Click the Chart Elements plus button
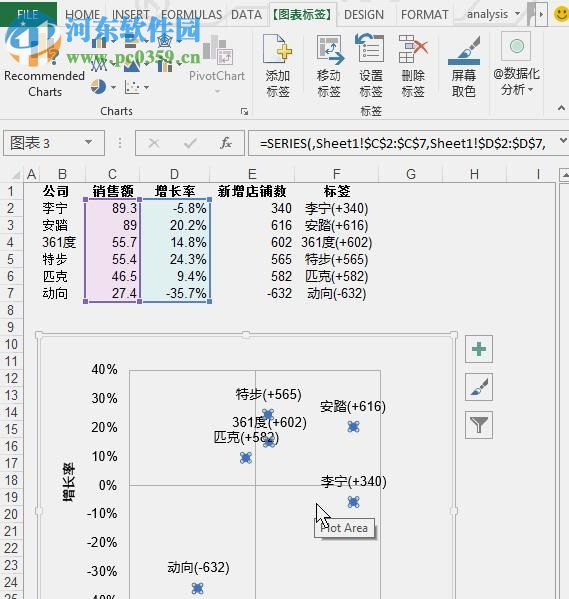 coord(479,349)
